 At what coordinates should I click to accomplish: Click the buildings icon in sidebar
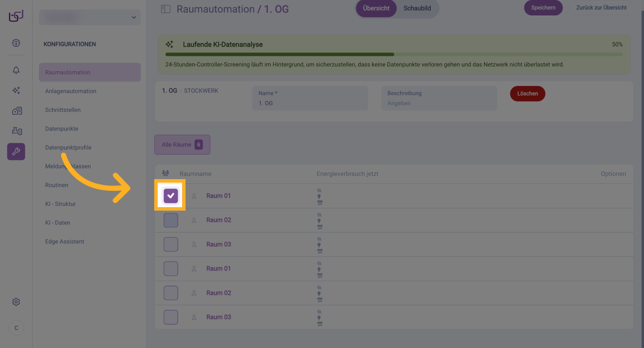[17, 111]
